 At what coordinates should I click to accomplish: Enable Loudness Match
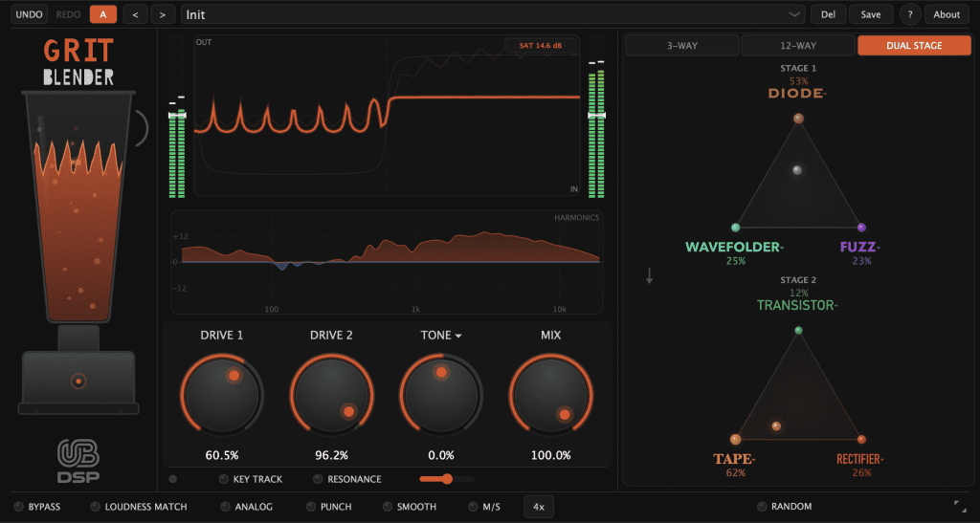[x=139, y=506]
